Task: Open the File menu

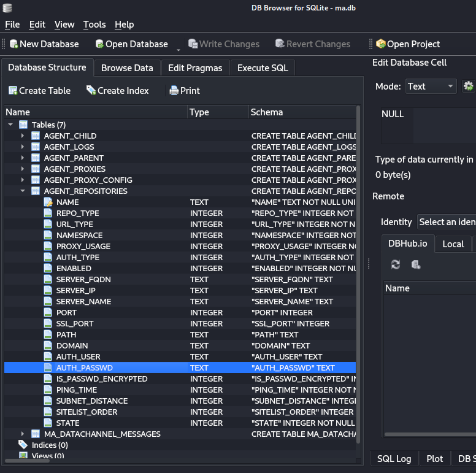Action: pyautogui.click(x=12, y=25)
